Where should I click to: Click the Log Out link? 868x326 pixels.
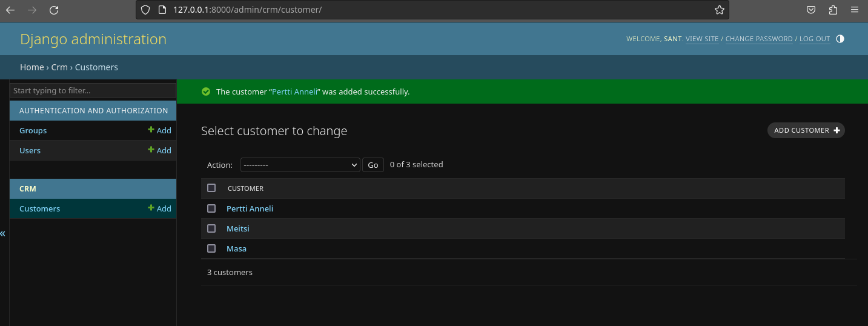[815, 39]
